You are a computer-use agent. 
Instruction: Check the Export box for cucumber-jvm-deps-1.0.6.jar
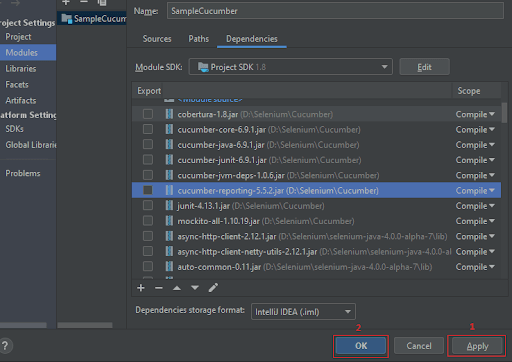148,175
